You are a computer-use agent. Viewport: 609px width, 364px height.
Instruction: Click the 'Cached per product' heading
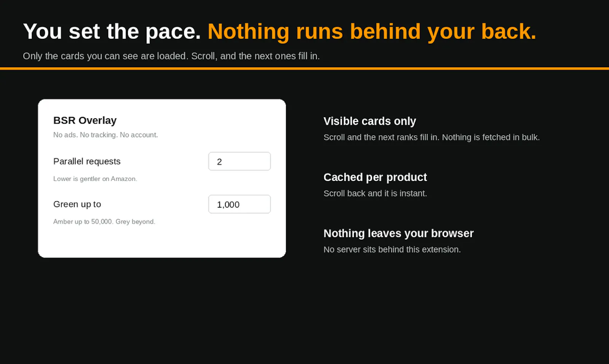[375, 177]
